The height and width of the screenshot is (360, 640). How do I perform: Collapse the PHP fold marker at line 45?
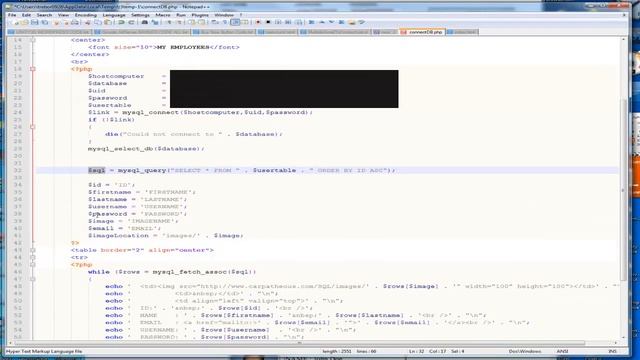pos(33,265)
